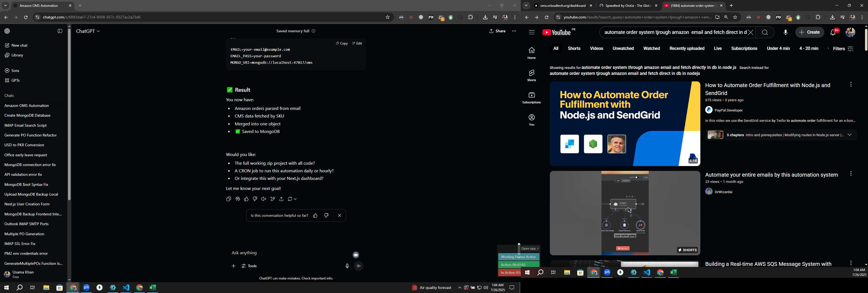Search YouTube with voice microphone
The width and height of the screenshot is (868, 293).
click(x=786, y=33)
